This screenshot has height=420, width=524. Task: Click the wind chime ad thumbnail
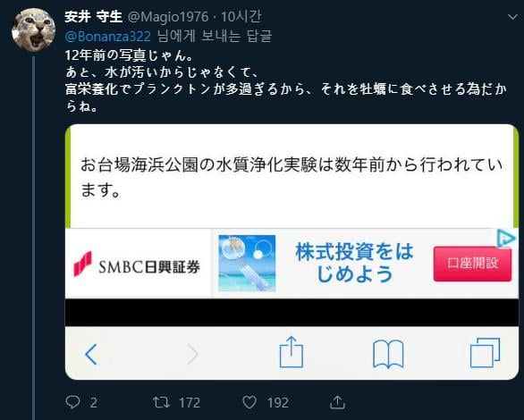tap(247, 263)
